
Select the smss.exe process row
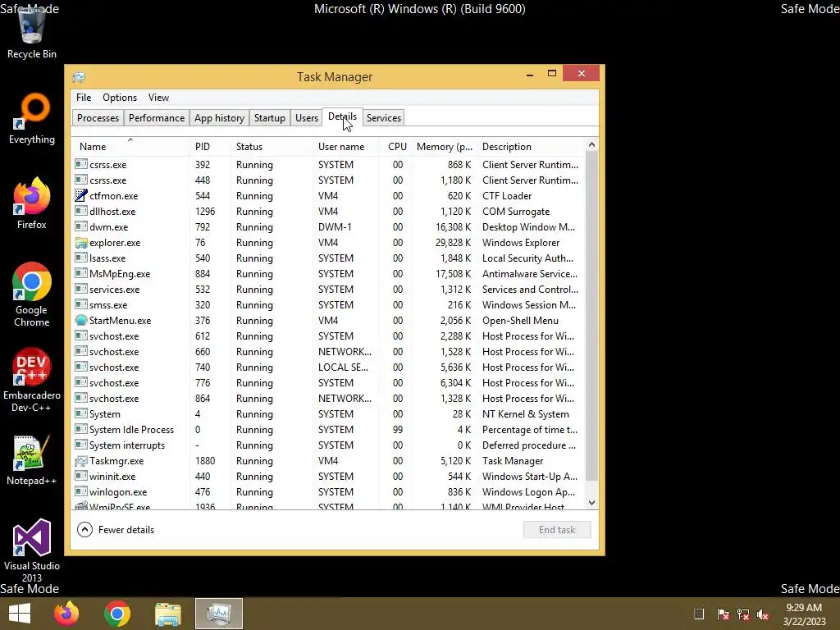click(x=328, y=305)
